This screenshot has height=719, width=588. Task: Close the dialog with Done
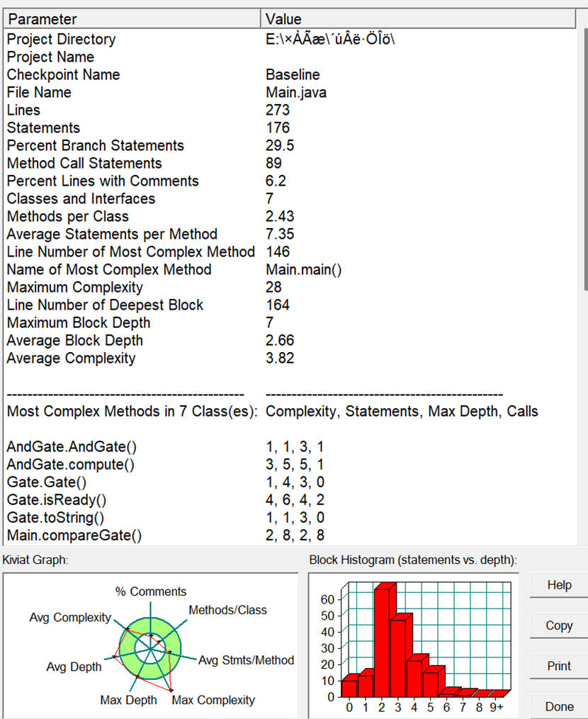coord(559,707)
